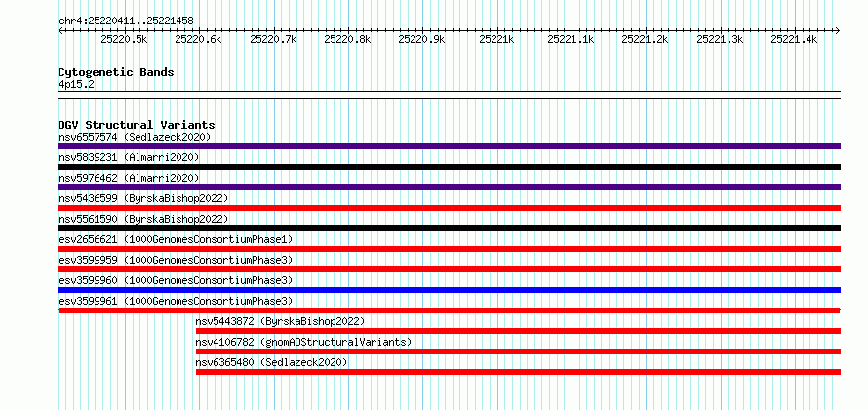Click the chr4:25220411..25221458 region label
The image size is (868, 410).
tap(126, 20)
